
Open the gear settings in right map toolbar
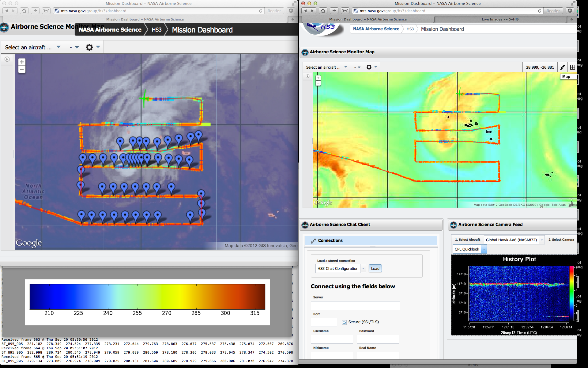(369, 67)
